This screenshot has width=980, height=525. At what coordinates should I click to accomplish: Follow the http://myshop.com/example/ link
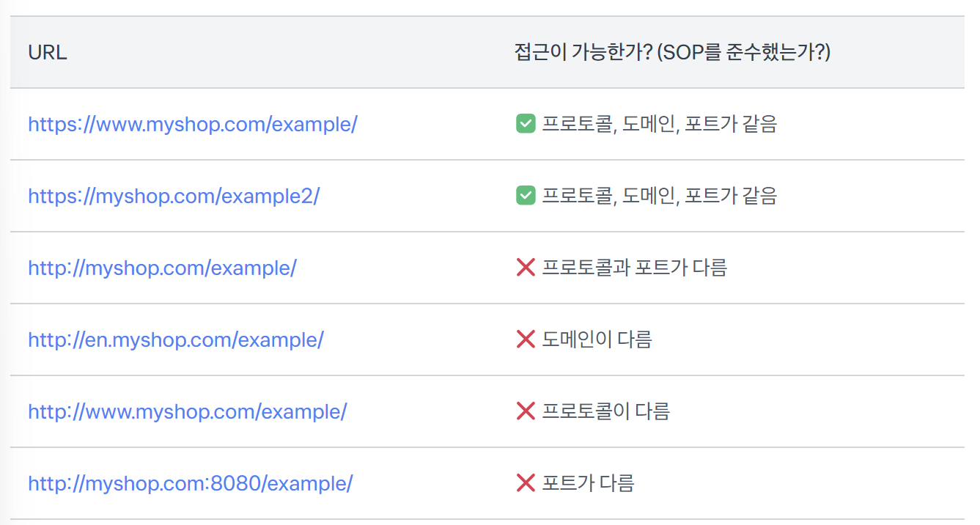coord(162,268)
